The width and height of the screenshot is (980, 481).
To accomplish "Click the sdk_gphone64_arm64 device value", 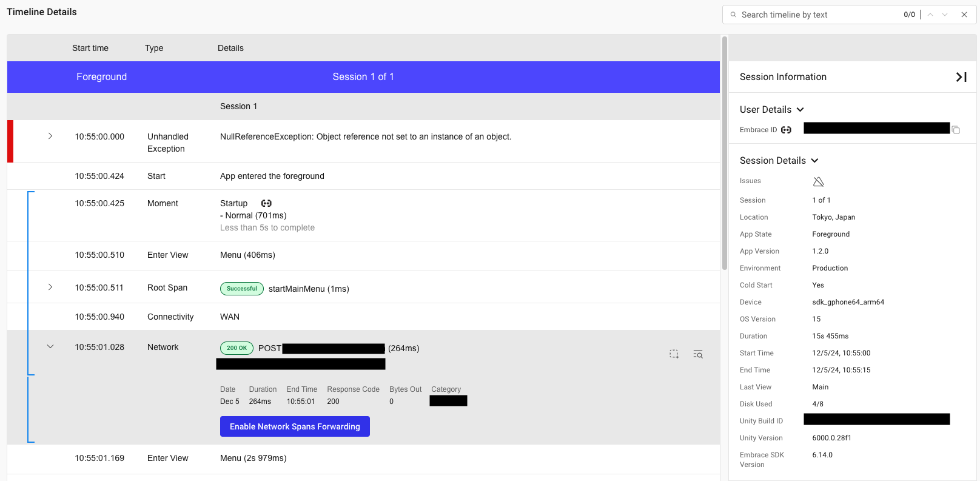I will [848, 302].
